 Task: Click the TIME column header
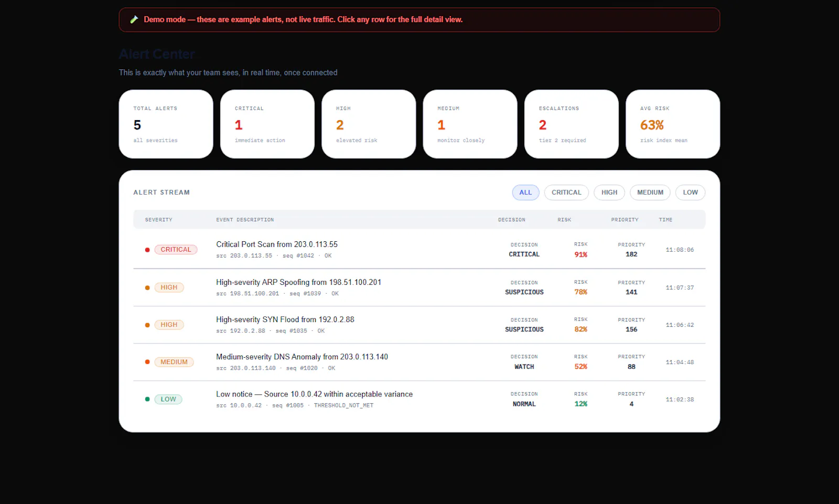pyautogui.click(x=665, y=220)
